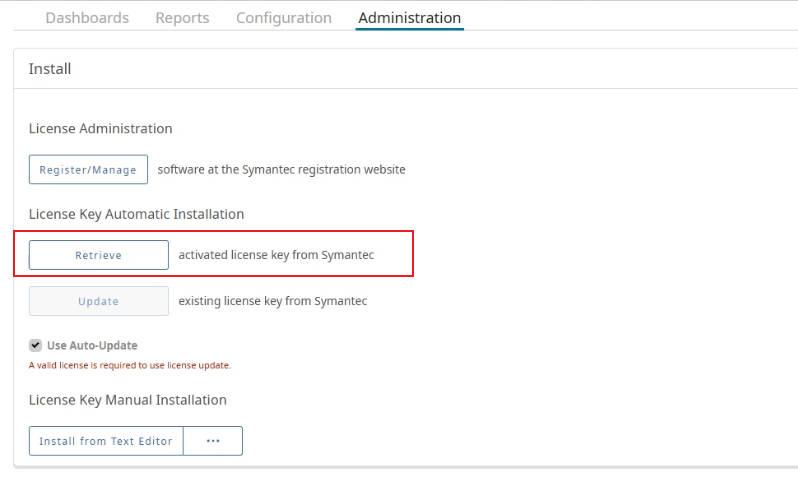Screen dimensions: 798x481
Task: Click the underline beneath the Administration tab
Action: coord(410,29)
